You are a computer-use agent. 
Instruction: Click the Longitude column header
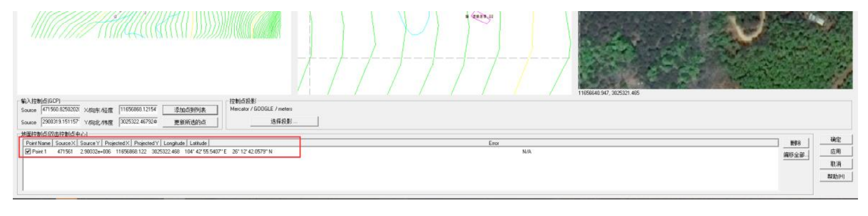point(175,143)
